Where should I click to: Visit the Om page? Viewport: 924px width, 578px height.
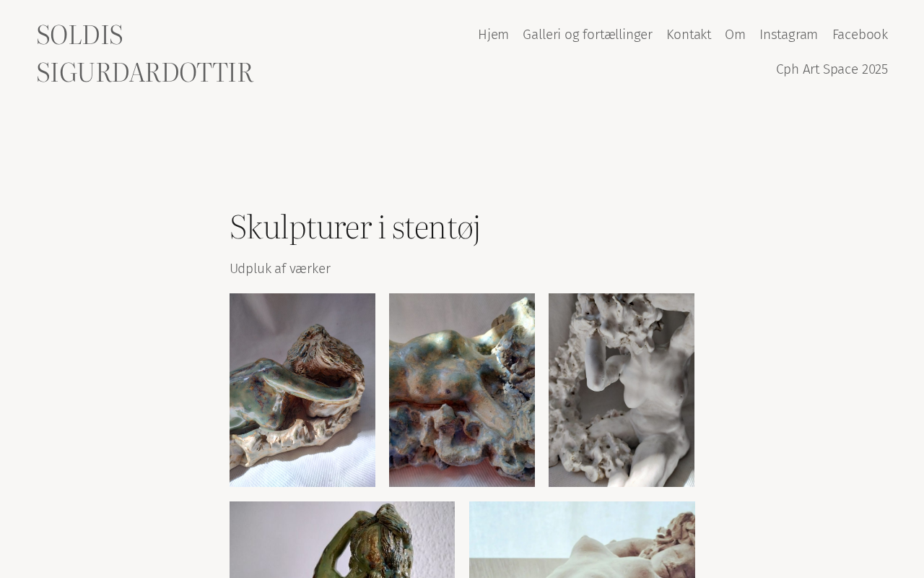coord(735,35)
